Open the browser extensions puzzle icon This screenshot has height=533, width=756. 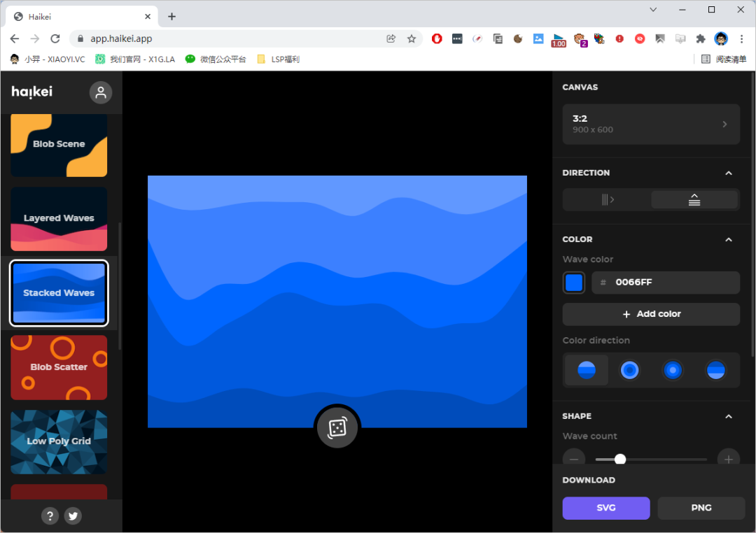[701, 38]
